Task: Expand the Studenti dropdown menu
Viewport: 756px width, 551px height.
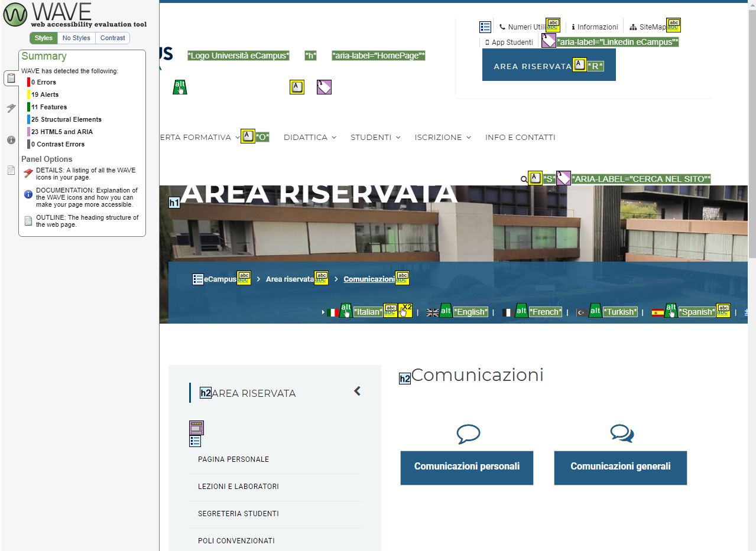Action: [375, 137]
